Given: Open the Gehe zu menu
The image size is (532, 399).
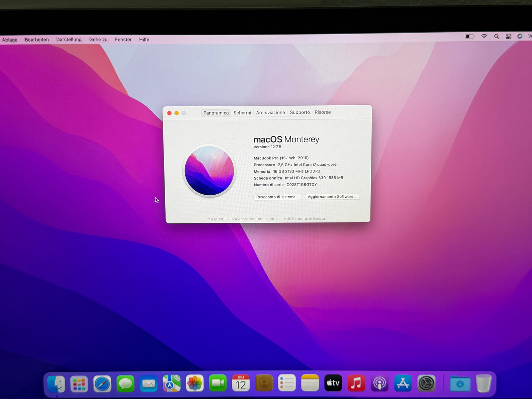Looking at the screenshot, I should click(x=98, y=39).
